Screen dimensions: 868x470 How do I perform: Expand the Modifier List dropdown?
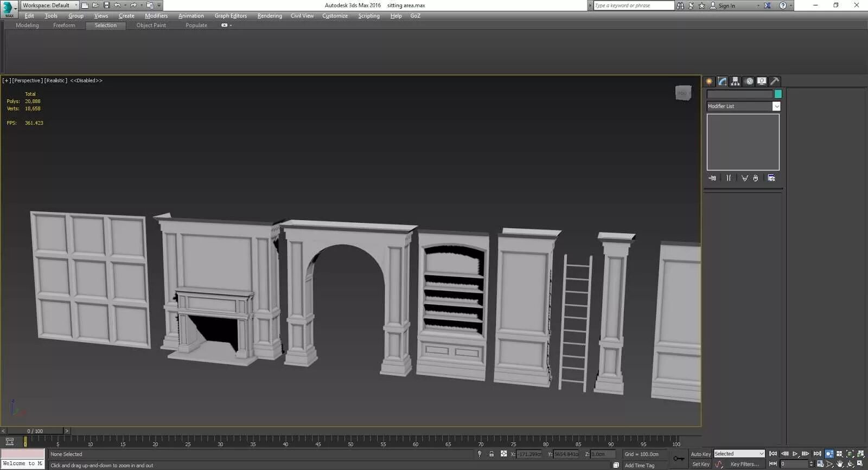[x=743, y=106]
